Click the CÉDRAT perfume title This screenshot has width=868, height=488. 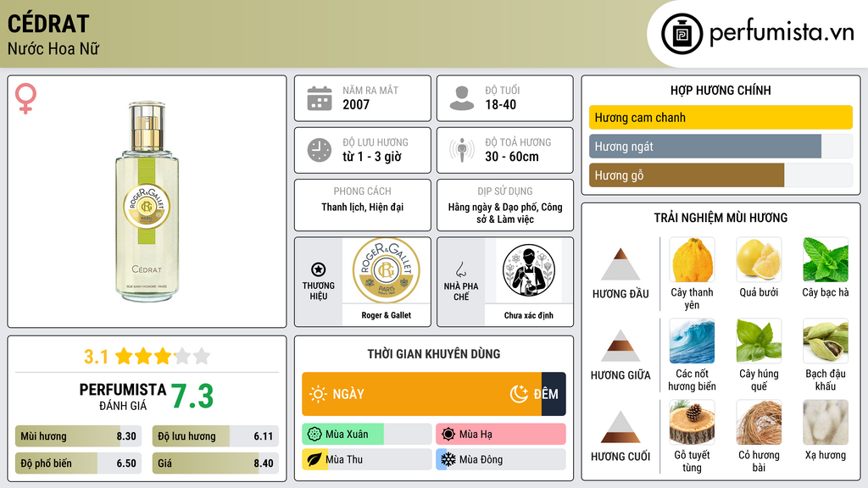click(x=48, y=24)
